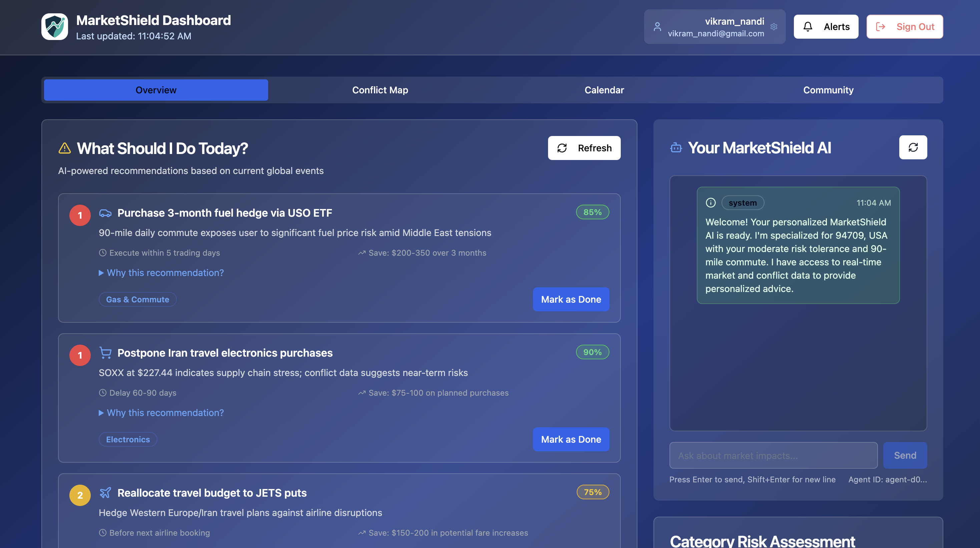980x548 pixels.
Task: Click the robot icon beside Your MarketShield AI
Action: [x=676, y=148]
